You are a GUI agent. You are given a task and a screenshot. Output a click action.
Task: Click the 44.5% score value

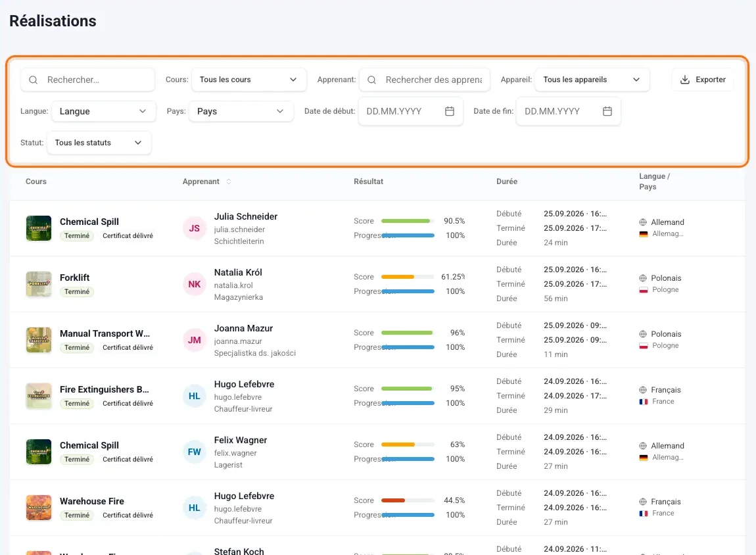454,500
